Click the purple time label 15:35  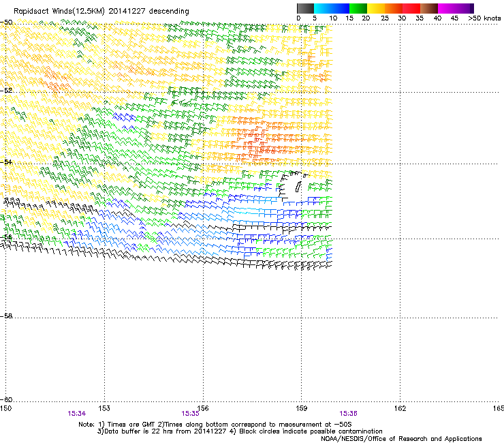coord(190,414)
